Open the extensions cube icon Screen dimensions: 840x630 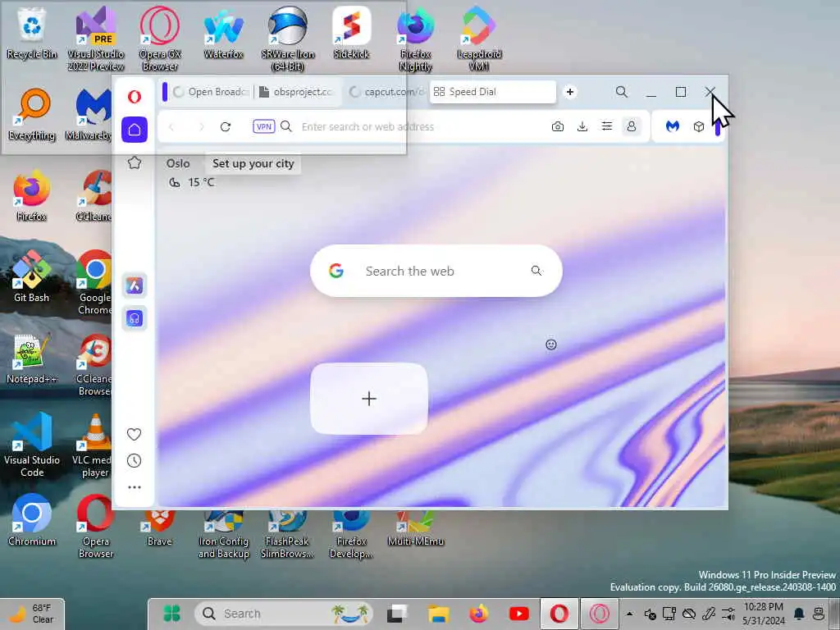(x=699, y=126)
